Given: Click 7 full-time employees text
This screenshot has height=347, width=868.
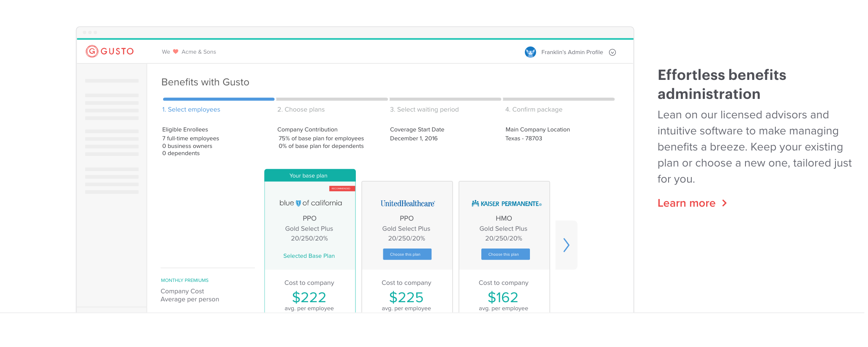Looking at the screenshot, I should tap(191, 139).
